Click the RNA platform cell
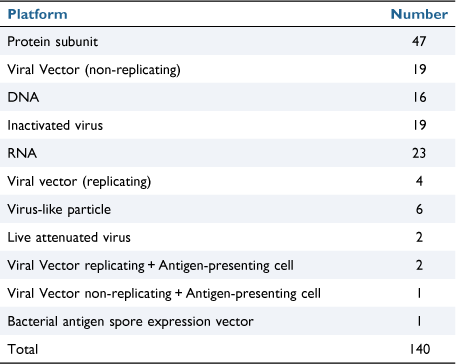Viewport: 456px width, 364px height. 22,153
